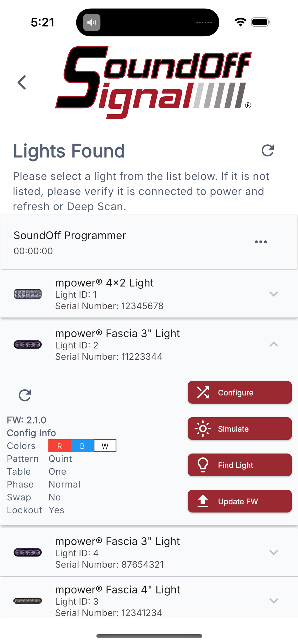Tap the Fascia 4" Light thumbnail
Viewport: 298px width, 644px height.
pyautogui.click(x=28, y=601)
